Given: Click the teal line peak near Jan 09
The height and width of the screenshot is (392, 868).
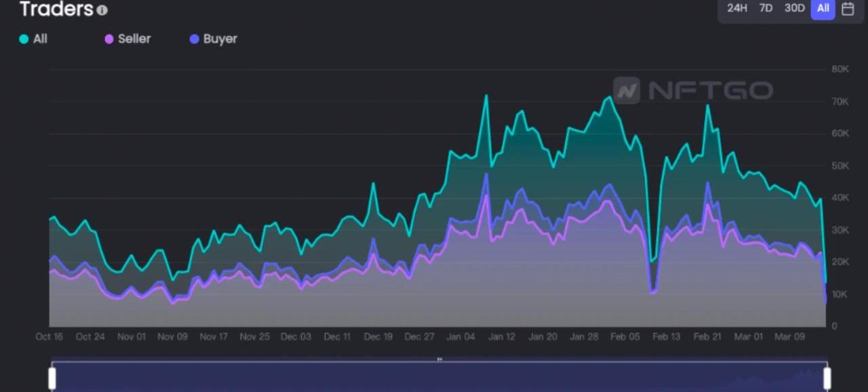Looking at the screenshot, I should click(486, 96).
